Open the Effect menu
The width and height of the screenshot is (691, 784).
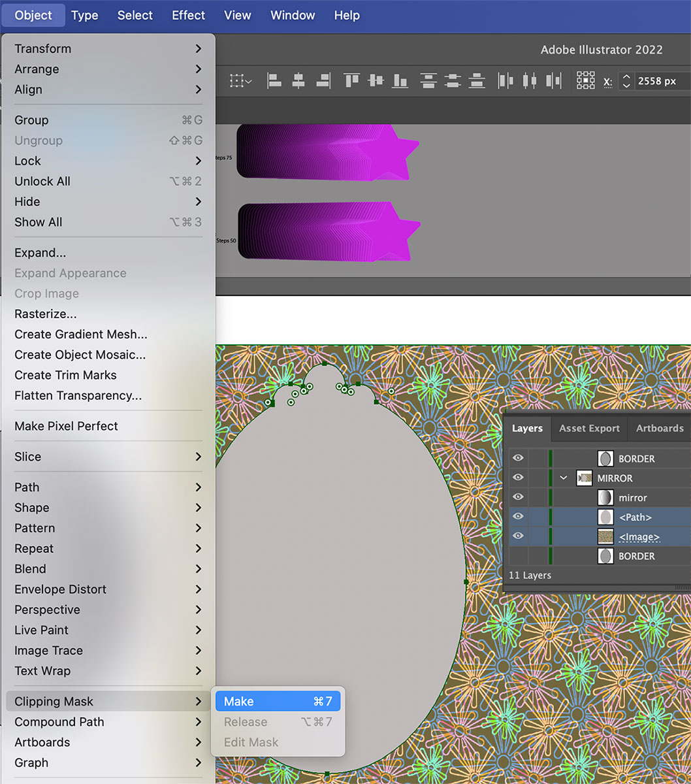(x=188, y=15)
